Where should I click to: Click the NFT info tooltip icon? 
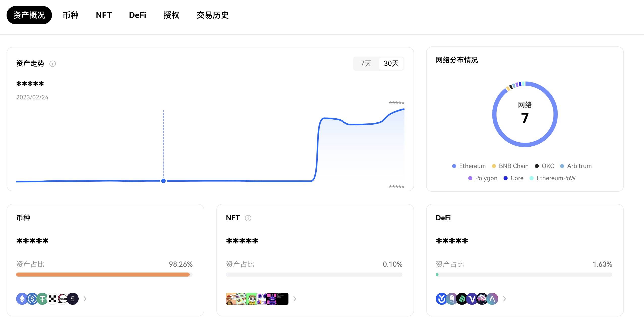point(248,218)
